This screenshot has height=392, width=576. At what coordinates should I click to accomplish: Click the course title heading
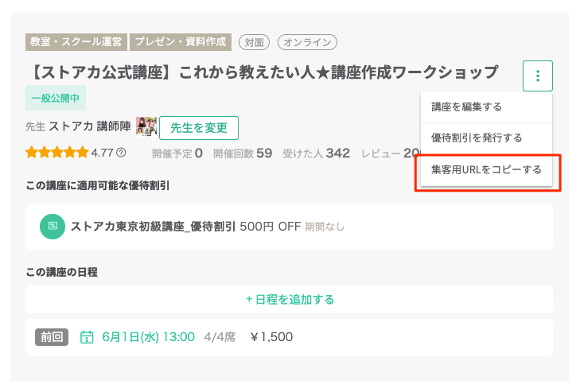(x=263, y=72)
